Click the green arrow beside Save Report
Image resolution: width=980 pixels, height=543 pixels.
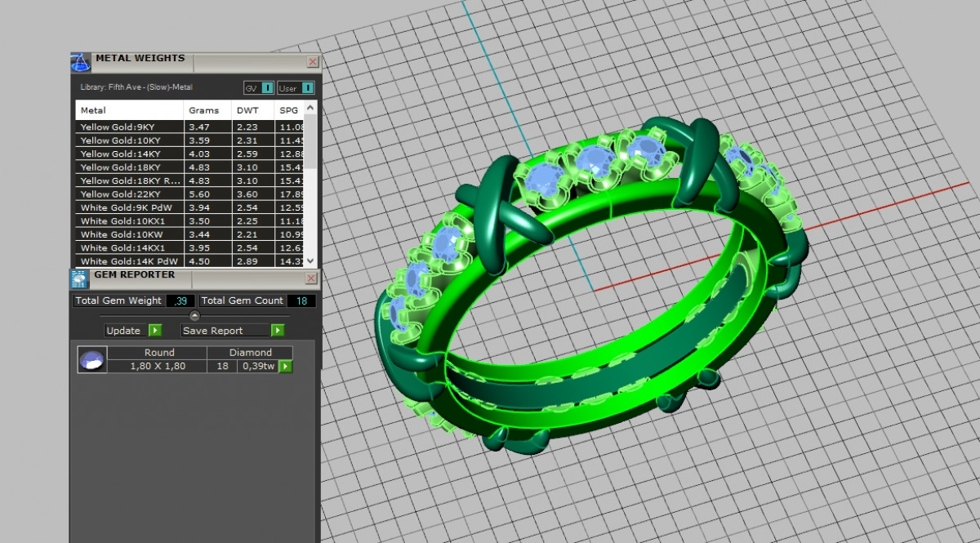point(278,331)
